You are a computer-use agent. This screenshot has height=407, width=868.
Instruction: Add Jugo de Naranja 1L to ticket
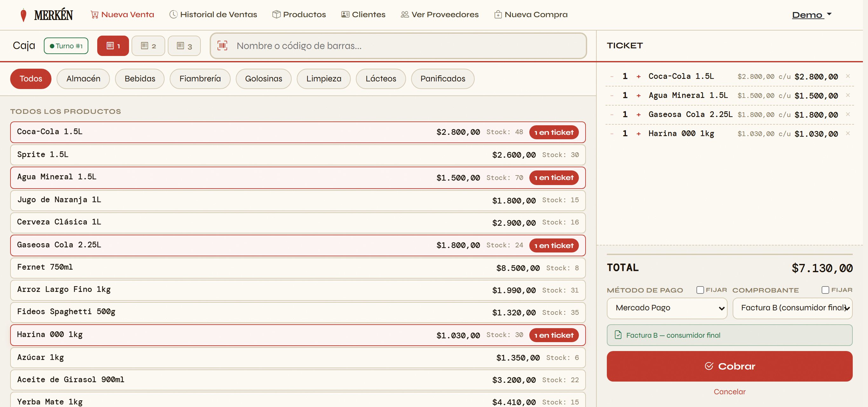(x=298, y=200)
